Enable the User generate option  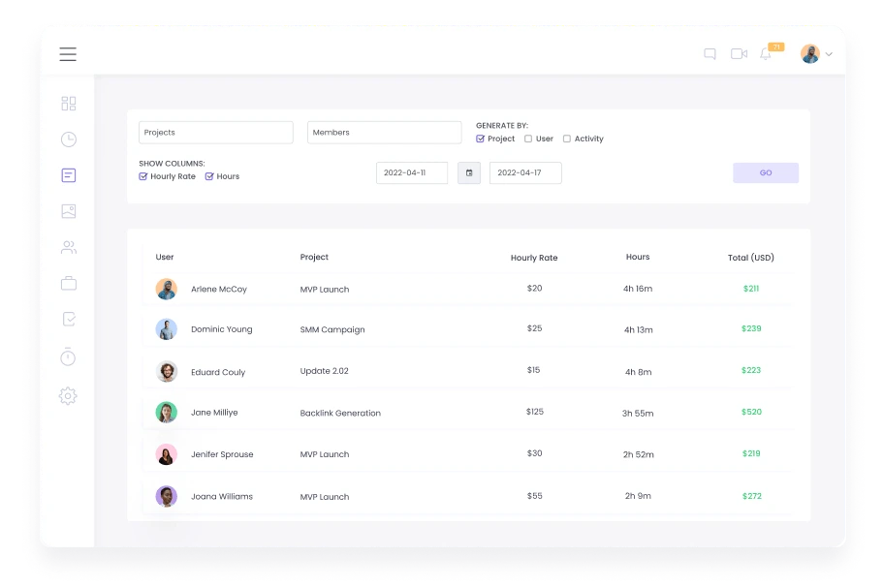click(528, 139)
